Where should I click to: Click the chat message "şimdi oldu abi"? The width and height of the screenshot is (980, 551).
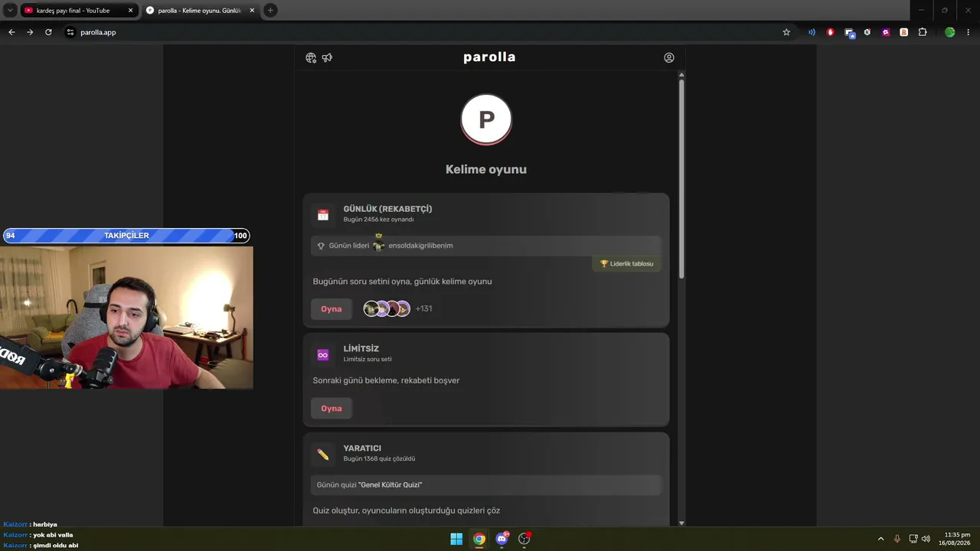pos(55,546)
